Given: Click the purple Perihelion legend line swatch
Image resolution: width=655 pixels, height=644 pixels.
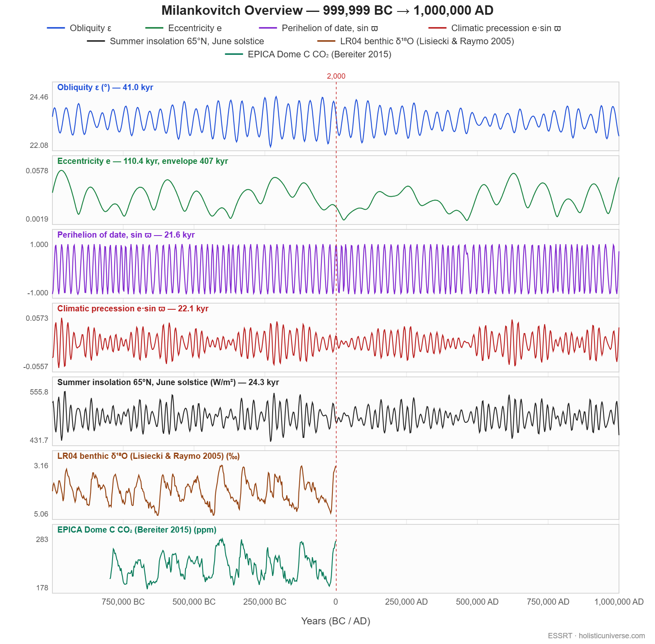Looking at the screenshot, I should [268, 28].
